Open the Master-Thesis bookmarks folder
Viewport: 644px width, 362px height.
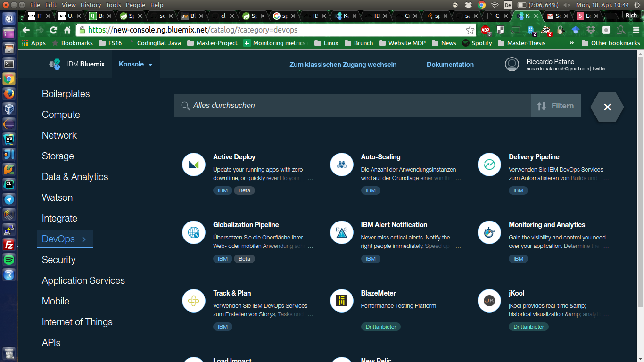point(521,43)
